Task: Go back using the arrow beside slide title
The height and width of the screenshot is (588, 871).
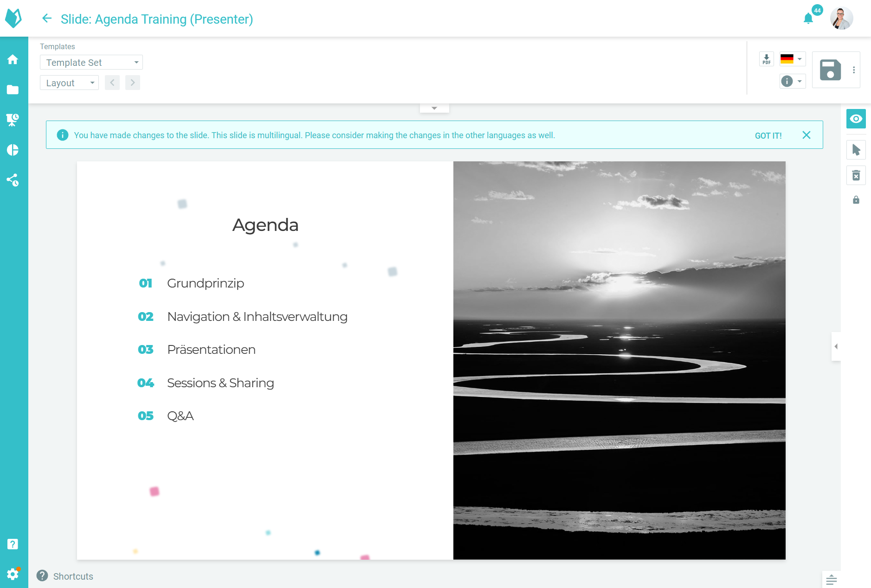Action: point(47,19)
